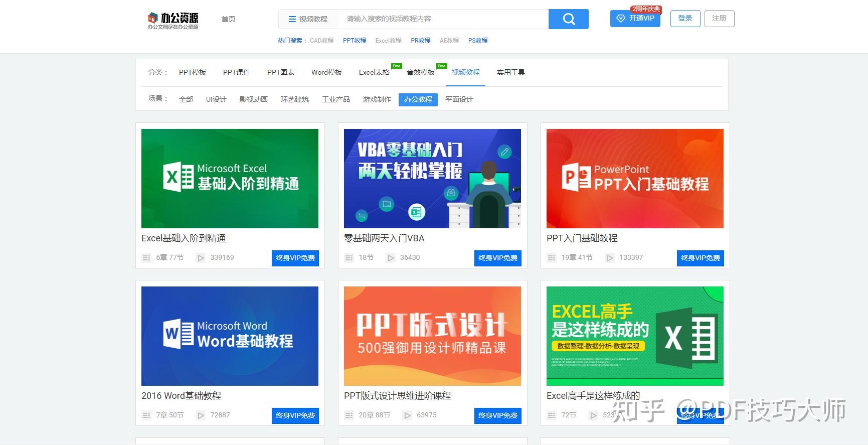Image resolution: width=868 pixels, height=445 pixels.
Task: Click hot search link CAD教程
Action: point(321,41)
